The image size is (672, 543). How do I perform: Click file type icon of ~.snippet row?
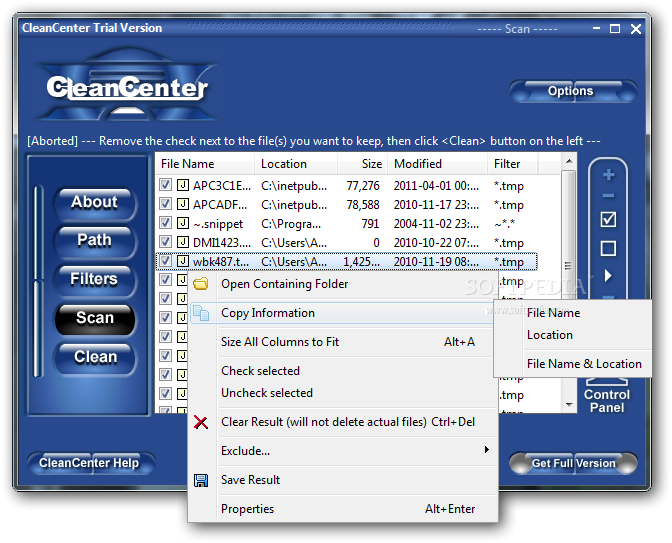(183, 223)
